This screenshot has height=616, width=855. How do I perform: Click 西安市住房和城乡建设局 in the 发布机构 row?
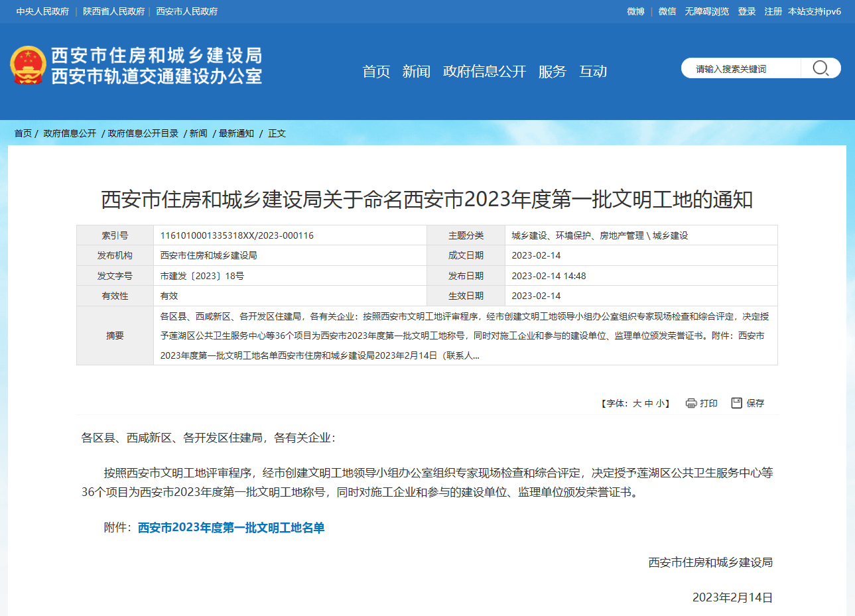pos(208,255)
